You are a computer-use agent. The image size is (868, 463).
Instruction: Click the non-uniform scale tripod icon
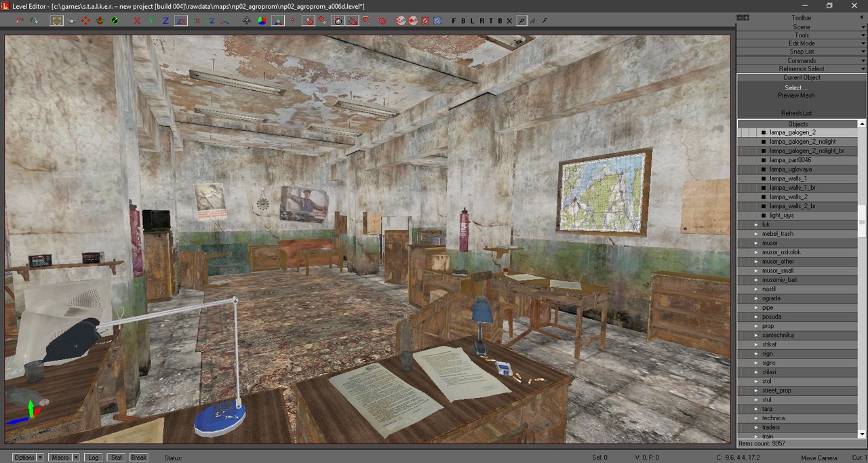coord(224,21)
